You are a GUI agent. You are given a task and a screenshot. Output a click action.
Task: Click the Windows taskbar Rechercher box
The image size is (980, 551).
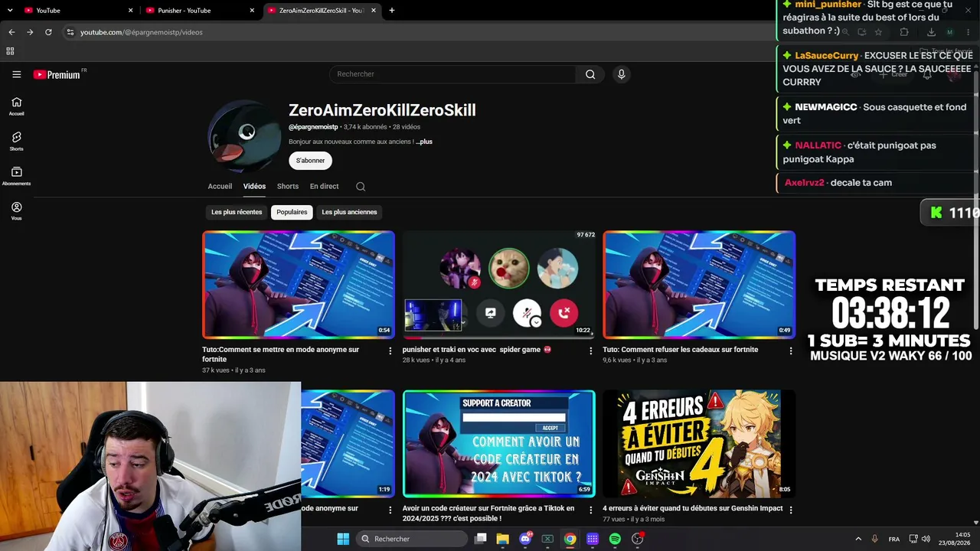(412, 539)
